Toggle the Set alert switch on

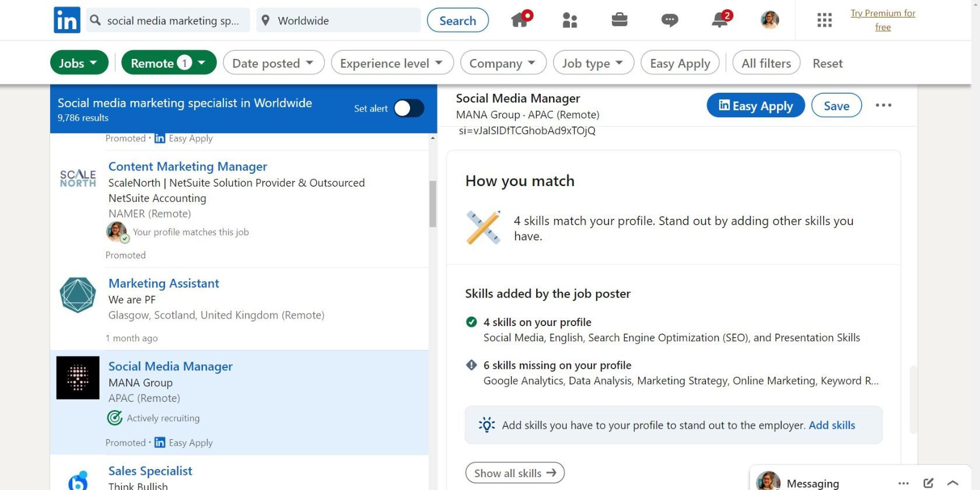point(408,108)
